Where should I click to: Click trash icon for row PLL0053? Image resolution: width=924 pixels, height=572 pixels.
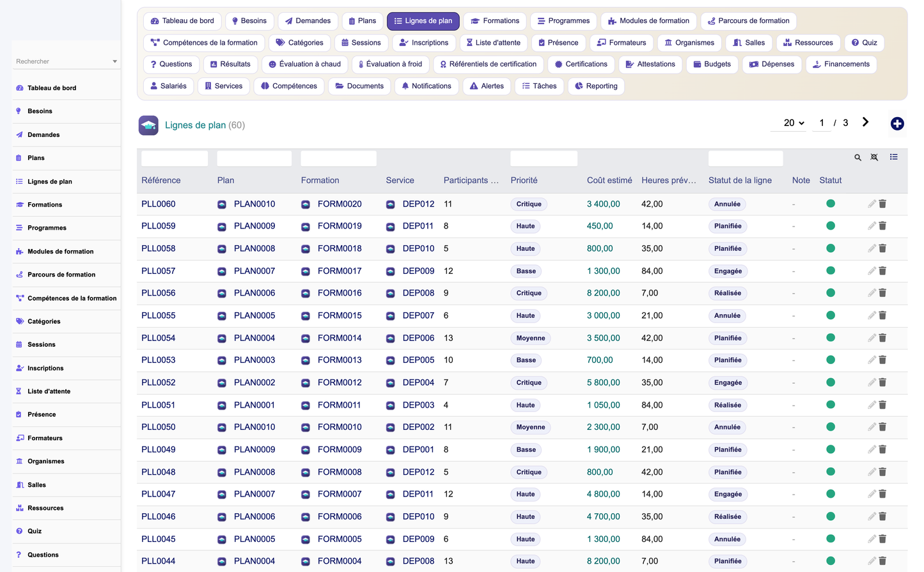[x=882, y=360]
